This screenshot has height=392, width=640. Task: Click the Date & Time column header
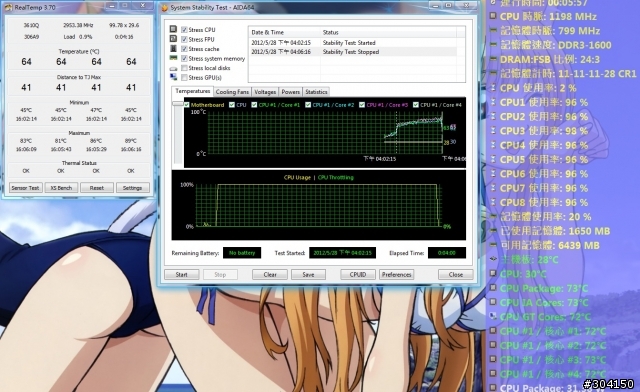click(284, 32)
